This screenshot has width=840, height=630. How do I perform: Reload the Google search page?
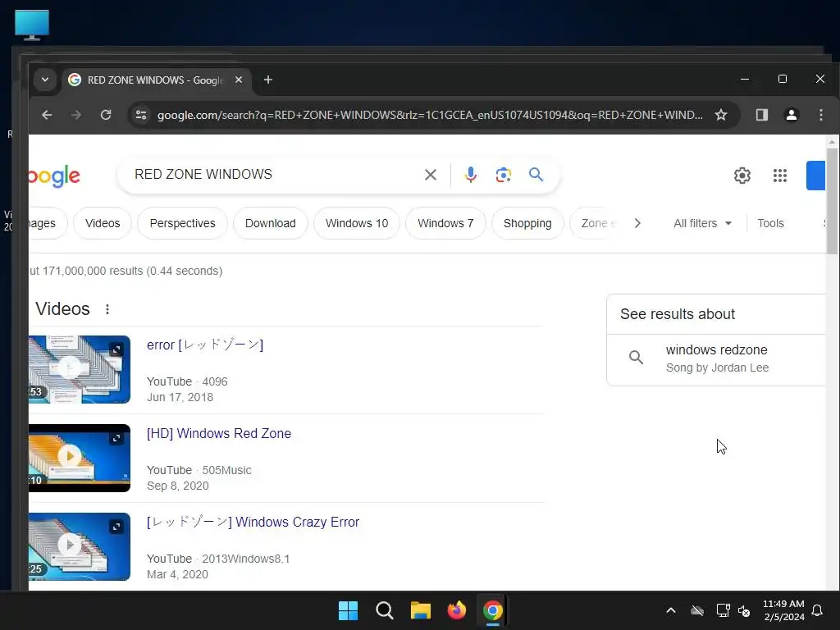click(x=106, y=115)
